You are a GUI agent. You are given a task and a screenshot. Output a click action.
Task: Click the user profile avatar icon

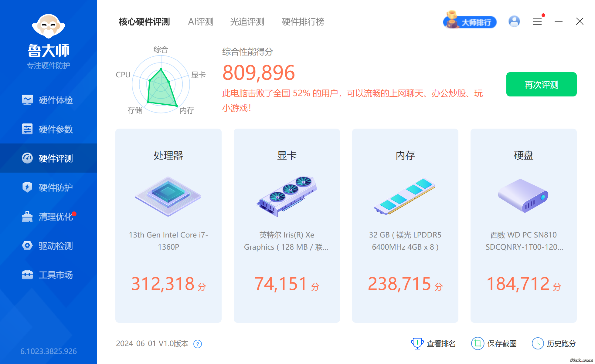click(x=514, y=22)
